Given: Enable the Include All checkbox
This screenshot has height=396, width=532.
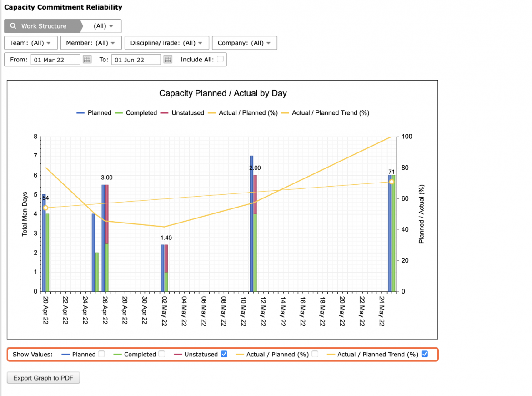Looking at the screenshot, I should (x=220, y=59).
